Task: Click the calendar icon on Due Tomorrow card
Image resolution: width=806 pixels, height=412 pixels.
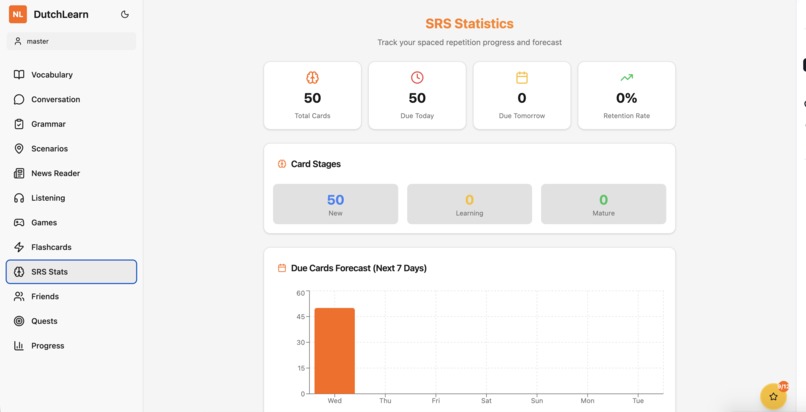Action: (522, 78)
